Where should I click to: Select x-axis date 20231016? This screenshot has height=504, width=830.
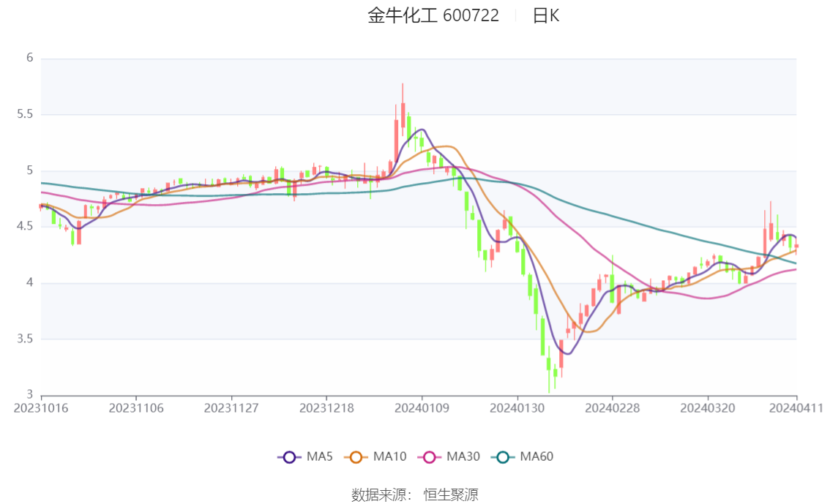[41, 408]
